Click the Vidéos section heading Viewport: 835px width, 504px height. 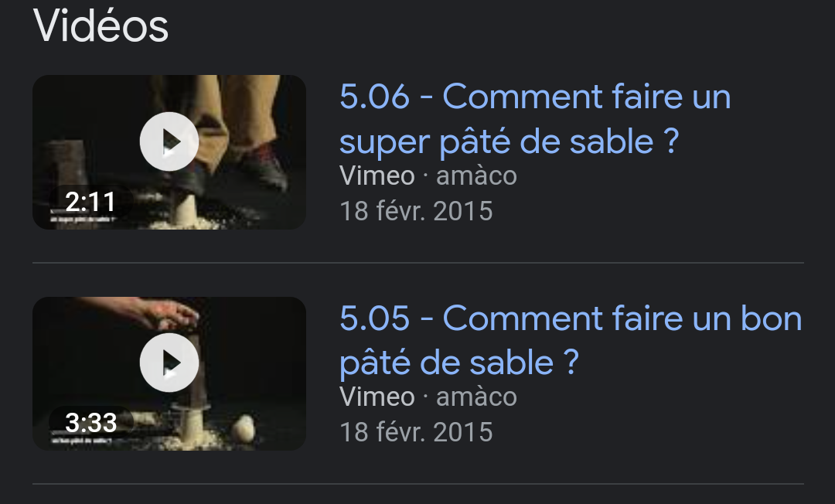tap(101, 26)
